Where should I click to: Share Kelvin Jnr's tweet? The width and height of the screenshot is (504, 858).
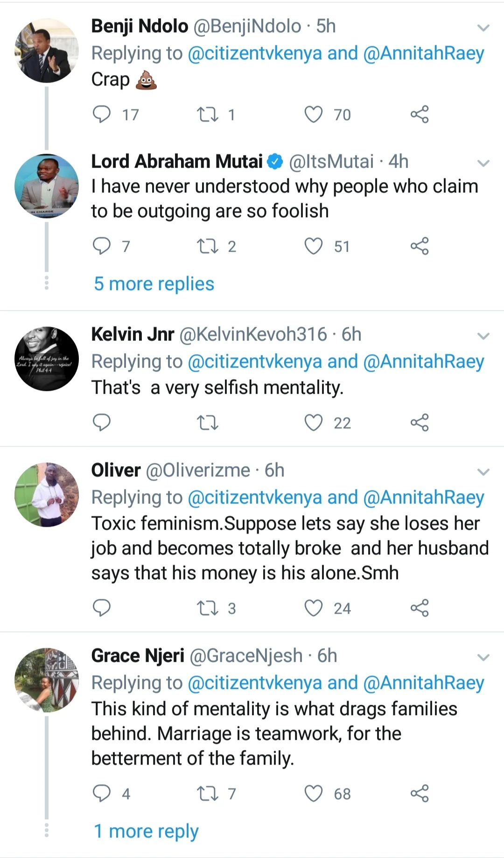419,423
